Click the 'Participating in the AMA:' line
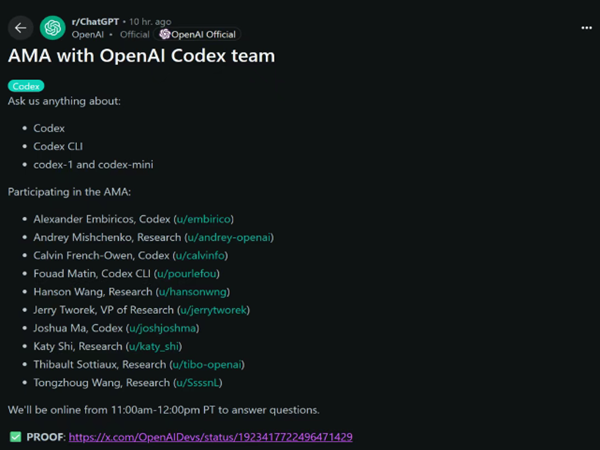Screen dimensions: 600x450 click(x=69, y=192)
